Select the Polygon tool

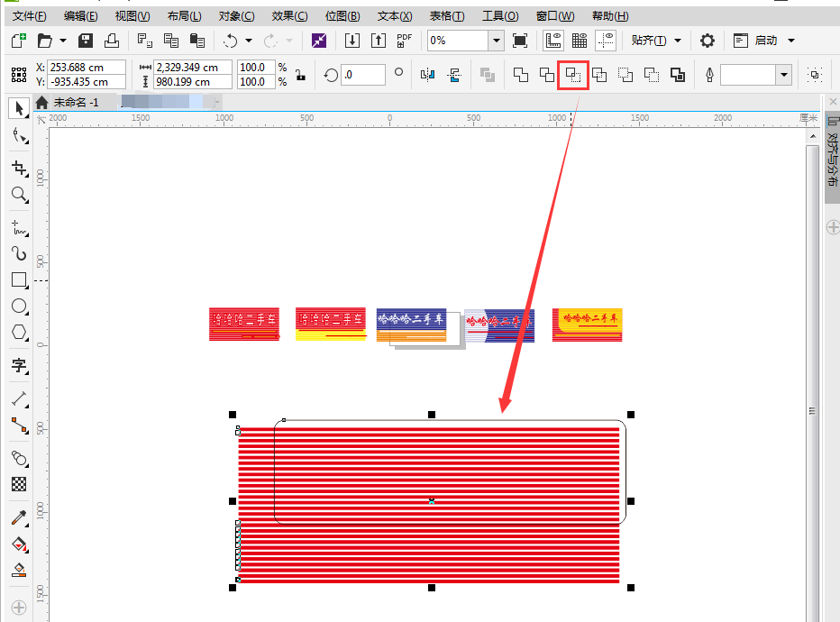tap(19, 332)
